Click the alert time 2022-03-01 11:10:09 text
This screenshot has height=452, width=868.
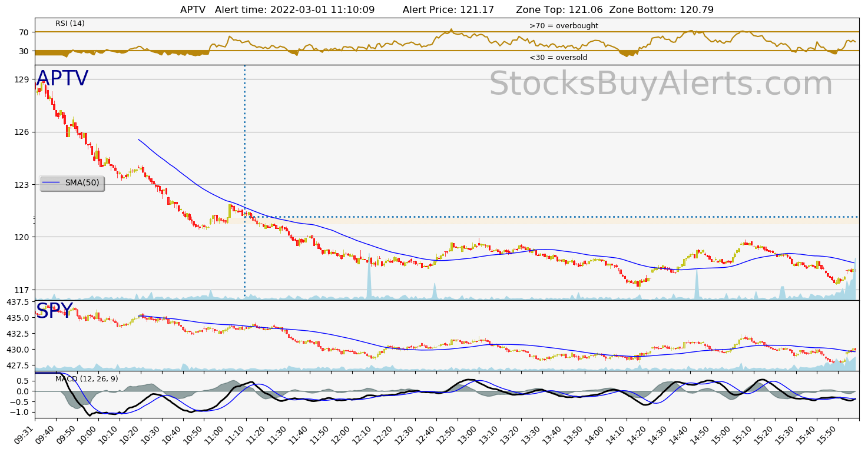click(x=296, y=9)
